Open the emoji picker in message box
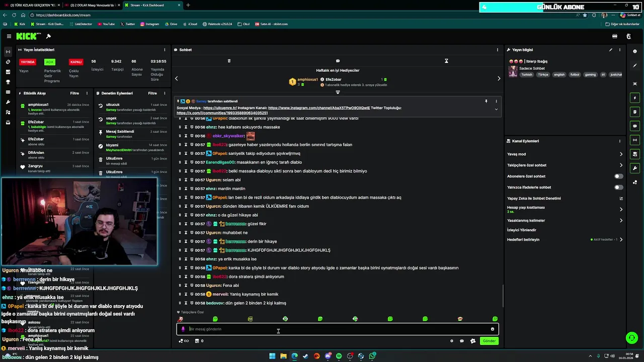The image size is (644, 362). (x=493, y=329)
